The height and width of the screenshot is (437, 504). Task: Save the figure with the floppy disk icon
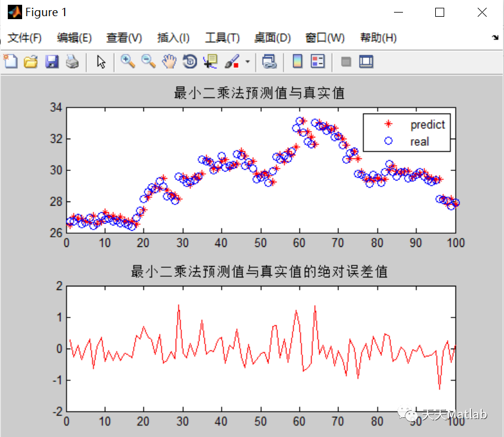pyautogui.click(x=52, y=62)
